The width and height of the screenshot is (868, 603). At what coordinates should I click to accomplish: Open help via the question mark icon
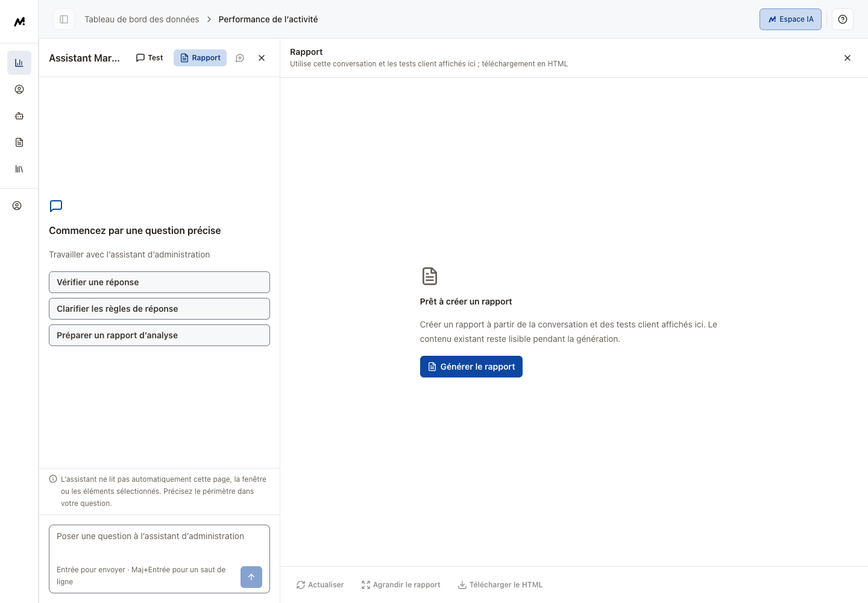(x=843, y=19)
